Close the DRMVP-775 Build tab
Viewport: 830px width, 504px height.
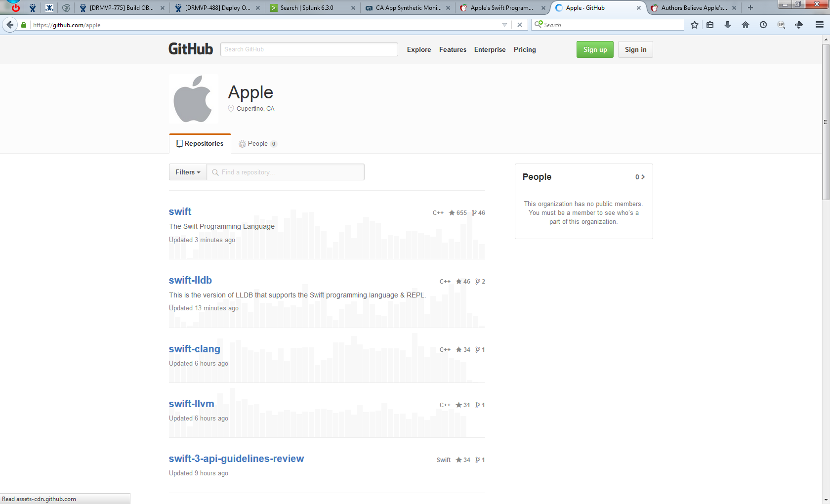tap(163, 8)
